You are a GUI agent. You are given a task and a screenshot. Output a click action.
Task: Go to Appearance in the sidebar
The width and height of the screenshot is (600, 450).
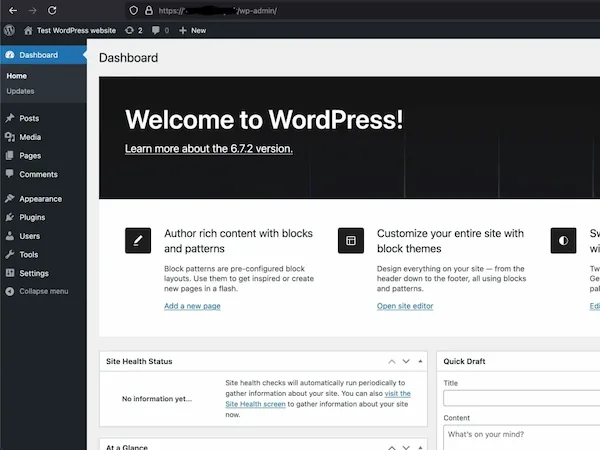(x=40, y=199)
